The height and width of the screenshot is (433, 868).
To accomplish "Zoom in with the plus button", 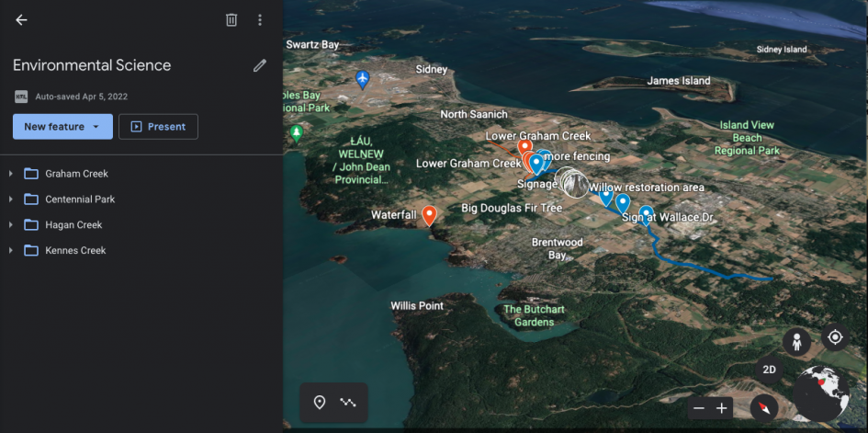I will [722, 408].
